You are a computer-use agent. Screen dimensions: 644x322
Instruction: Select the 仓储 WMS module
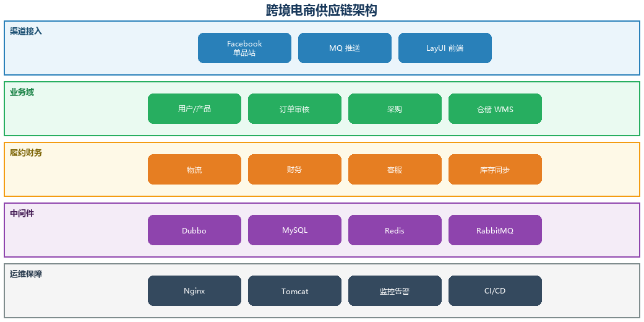(x=495, y=108)
